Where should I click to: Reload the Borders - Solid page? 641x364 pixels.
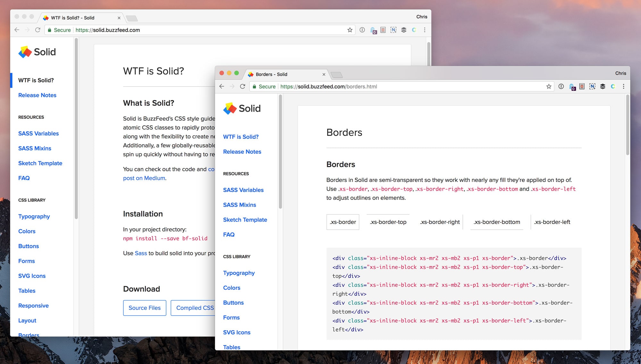click(243, 87)
